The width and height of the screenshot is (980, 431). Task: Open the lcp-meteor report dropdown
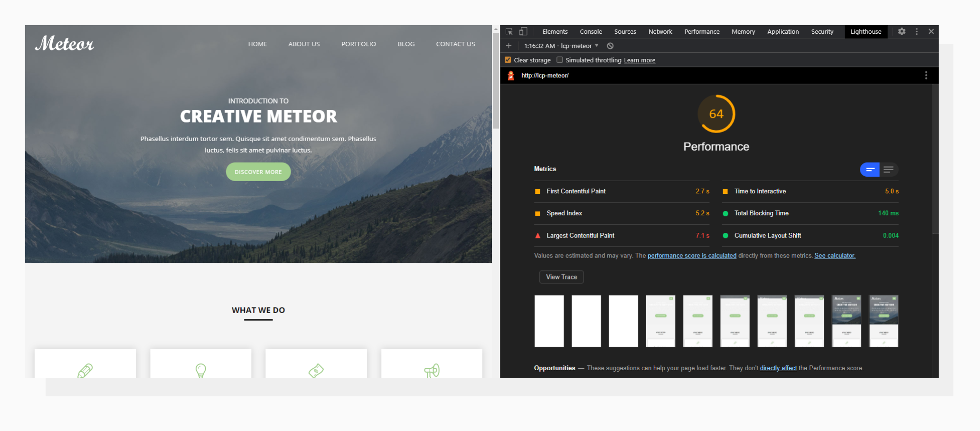pos(597,46)
